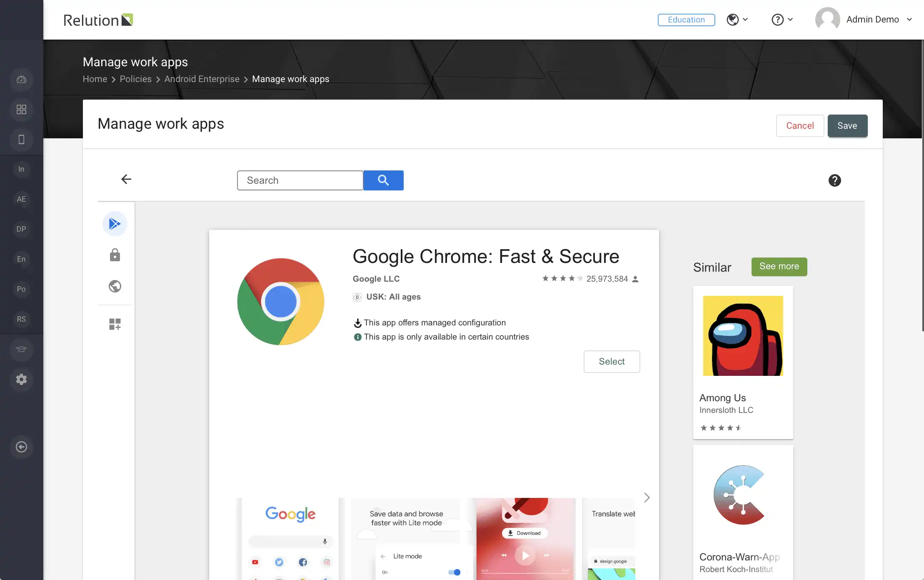The height and width of the screenshot is (580, 924).
Task: Save the work apps changes
Action: (847, 125)
